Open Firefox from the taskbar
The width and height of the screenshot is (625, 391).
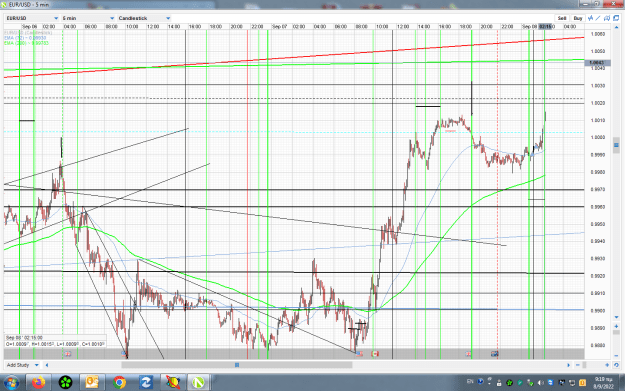tap(39, 383)
